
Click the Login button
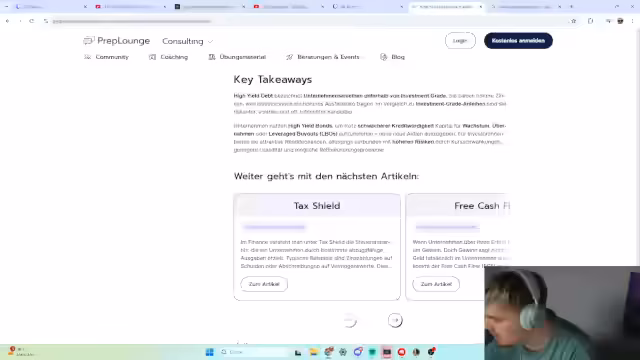click(460, 41)
